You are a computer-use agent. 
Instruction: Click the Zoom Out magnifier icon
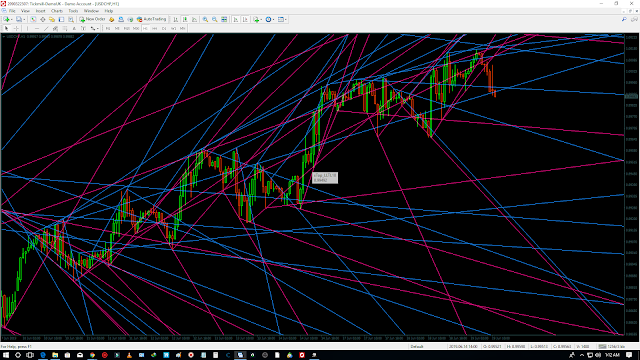click(215, 19)
